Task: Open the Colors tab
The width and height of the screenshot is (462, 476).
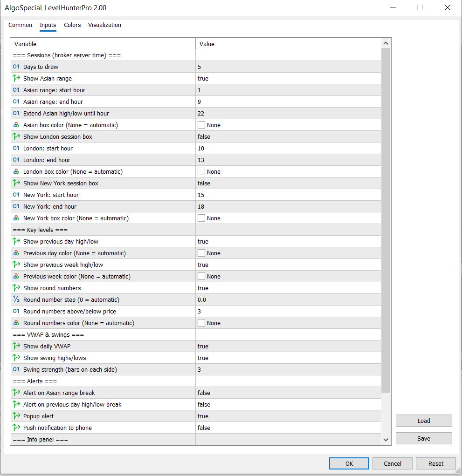Action: tap(72, 25)
